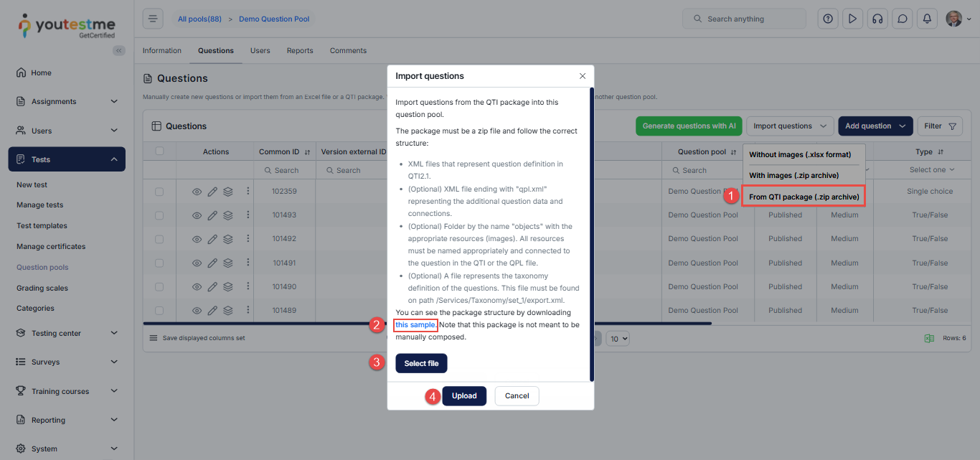The width and height of the screenshot is (980, 460).
Task: Open more actions menu for question 101491
Action: pyautogui.click(x=248, y=263)
